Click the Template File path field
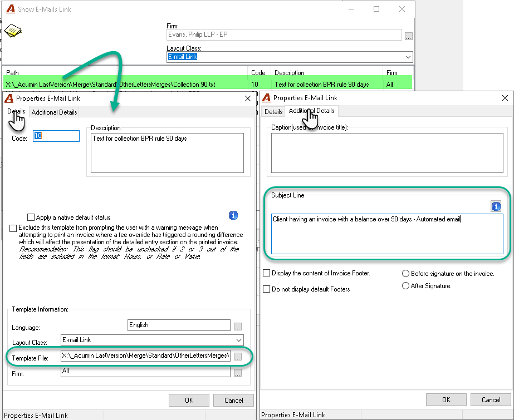The height and width of the screenshot is (420, 514). (145, 355)
